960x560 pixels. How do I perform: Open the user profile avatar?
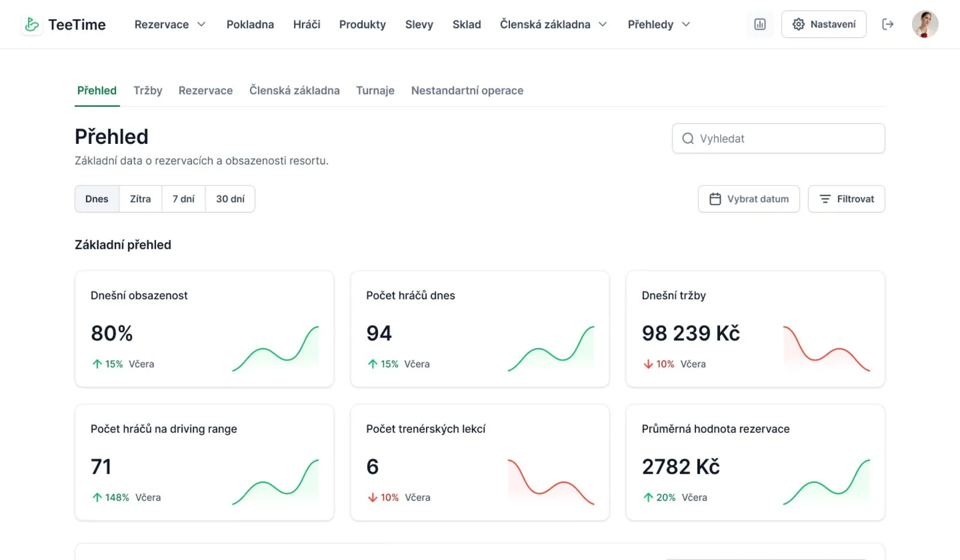click(x=925, y=25)
